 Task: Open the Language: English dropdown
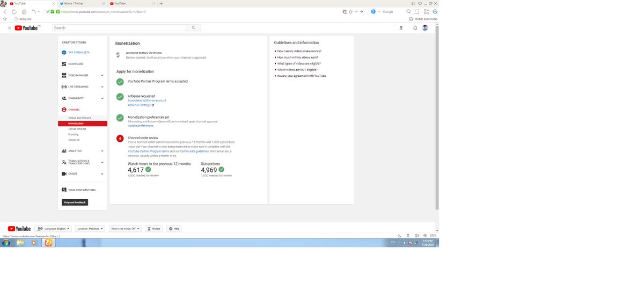(x=53, y=229)
